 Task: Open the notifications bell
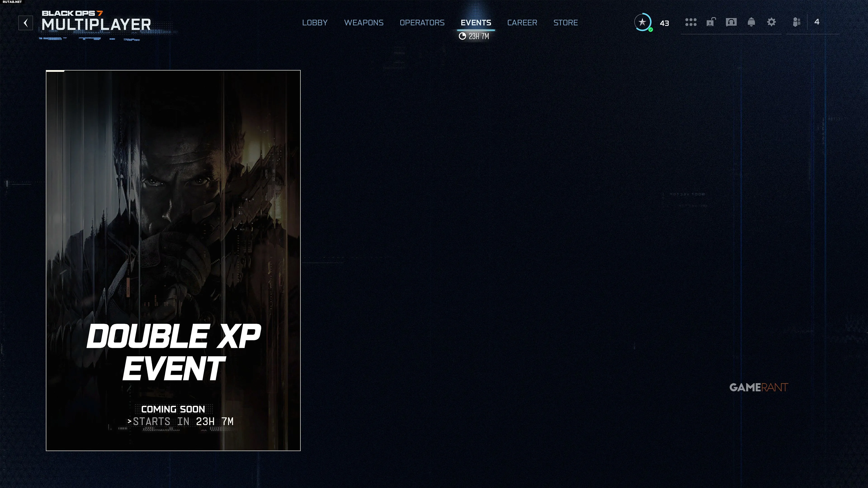[x=751, y=22]
